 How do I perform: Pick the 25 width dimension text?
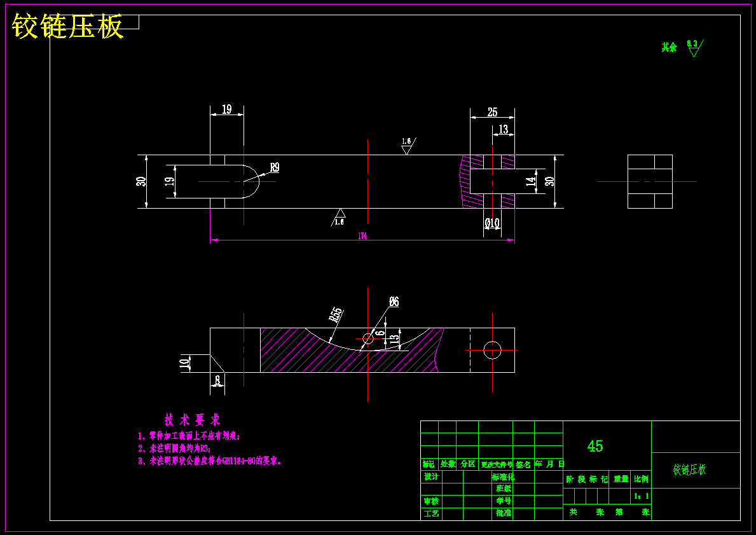click(x=492, y=112)
